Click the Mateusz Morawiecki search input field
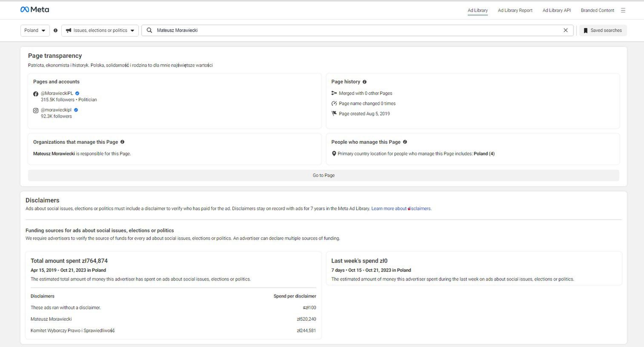644x347 pixels. [358, 30]
